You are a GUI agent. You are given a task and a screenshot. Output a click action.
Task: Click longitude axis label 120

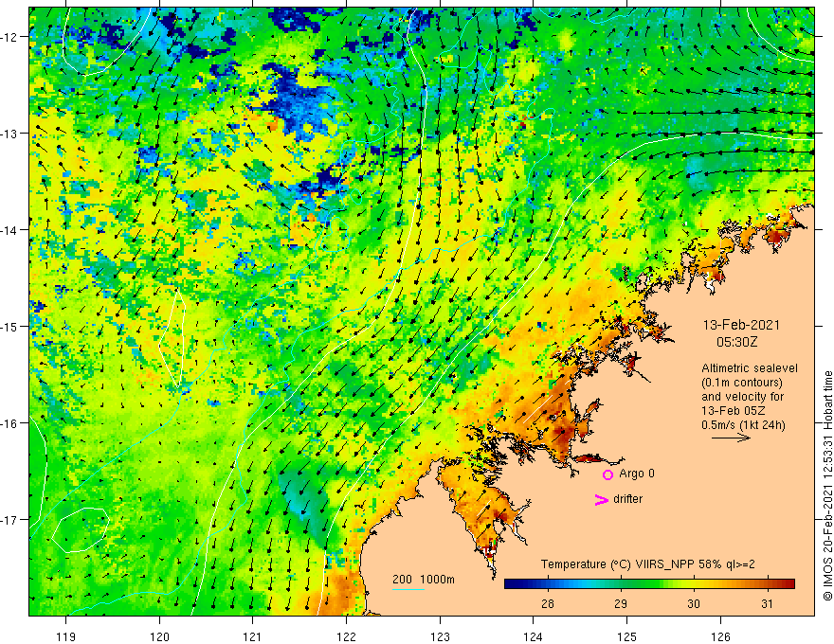click(159, 636)
